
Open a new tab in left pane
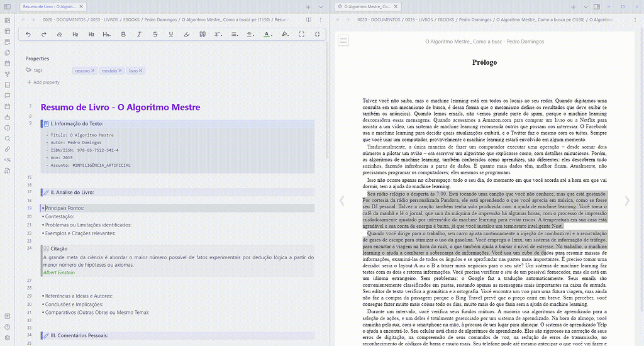(x=308, y=7)
